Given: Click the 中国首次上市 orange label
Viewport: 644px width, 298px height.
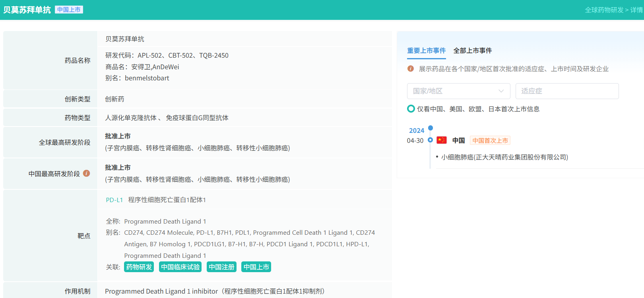Looking at the screenshot, I should point(490,140).
